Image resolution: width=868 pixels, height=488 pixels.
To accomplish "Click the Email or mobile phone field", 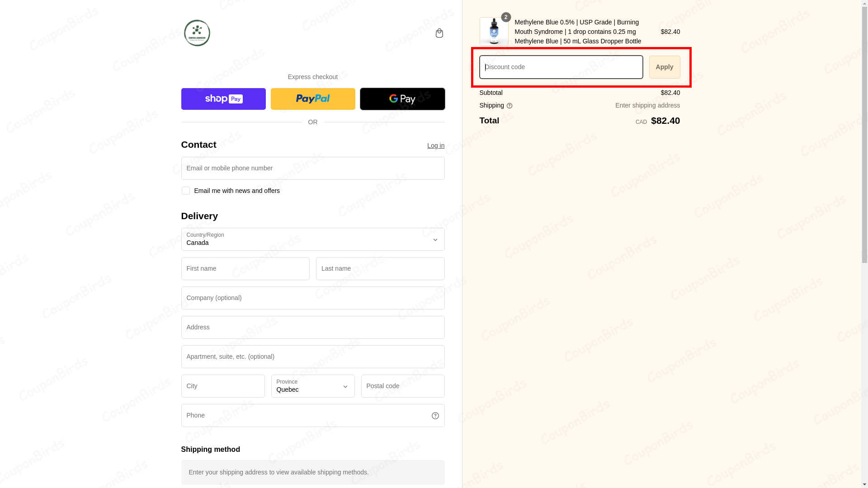I will tap(313, 168).
